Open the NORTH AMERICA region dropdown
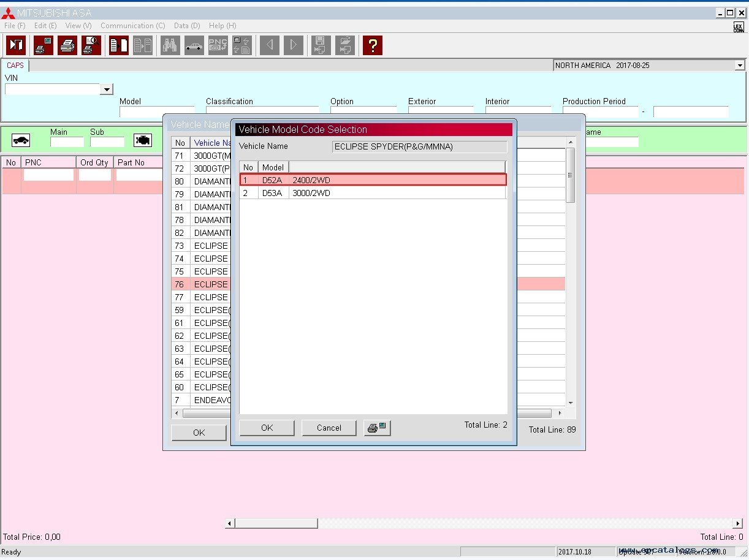Screen dimensions: 749x560 coord(740,66)
